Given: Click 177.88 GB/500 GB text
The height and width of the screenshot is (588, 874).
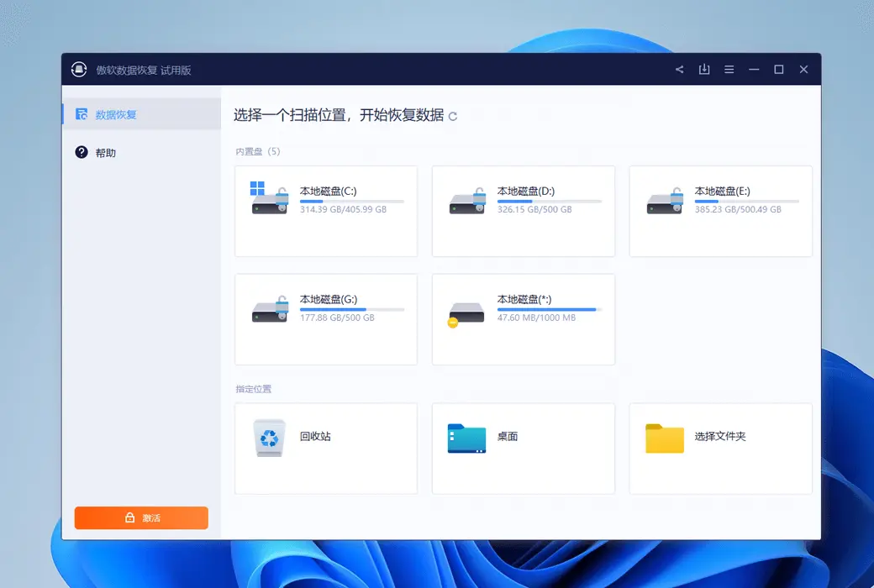Looking at the screenshot, I should tap(337, 318).
